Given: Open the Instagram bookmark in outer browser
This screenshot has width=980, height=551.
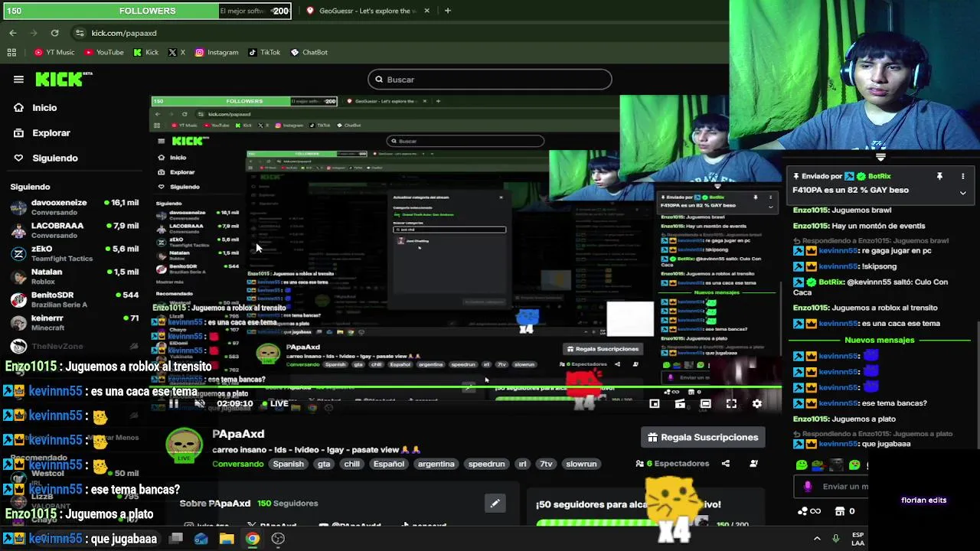Looking at the screenshot, I should click(217, 52).
